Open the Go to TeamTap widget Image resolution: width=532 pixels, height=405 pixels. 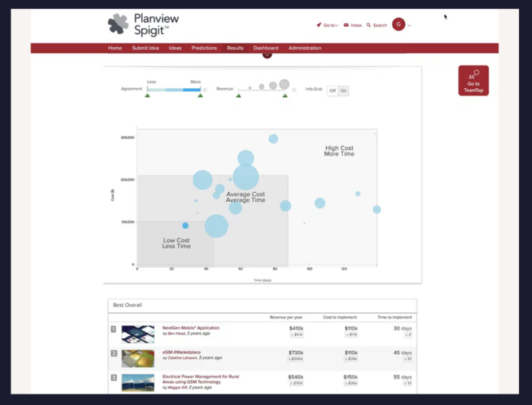(x=473, y=81)
